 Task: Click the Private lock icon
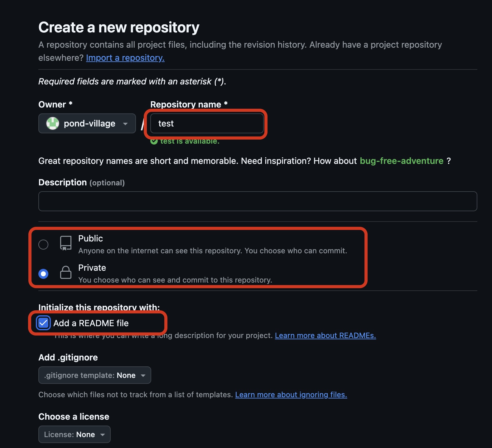point(65,272)
